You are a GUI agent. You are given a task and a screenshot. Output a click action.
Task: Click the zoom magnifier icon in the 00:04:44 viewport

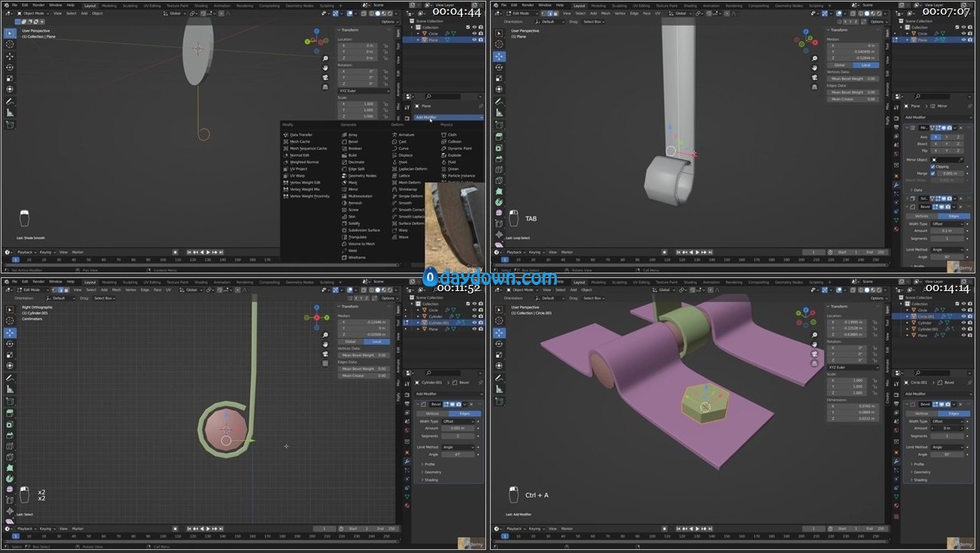pyautogui.click(x=326, y=58)
